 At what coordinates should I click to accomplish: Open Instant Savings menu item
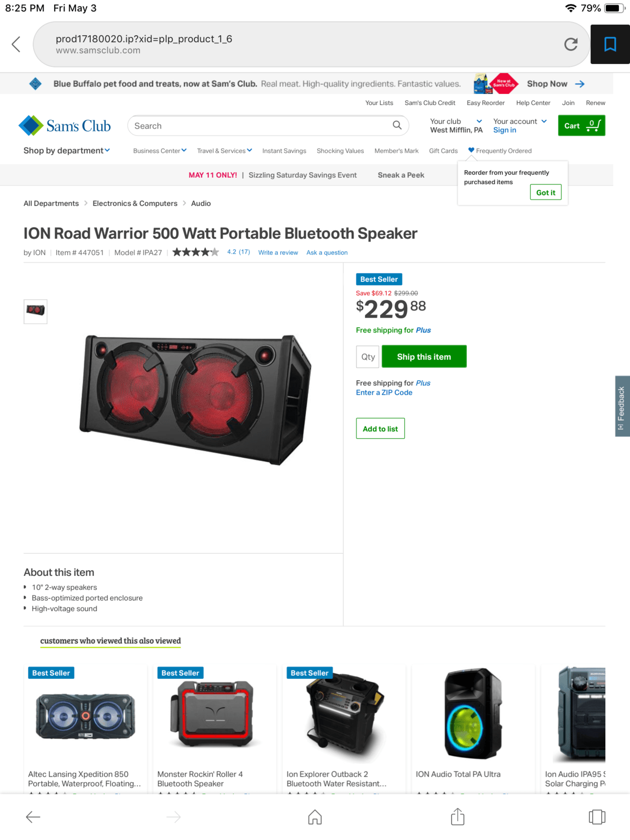tap(284, 151)
